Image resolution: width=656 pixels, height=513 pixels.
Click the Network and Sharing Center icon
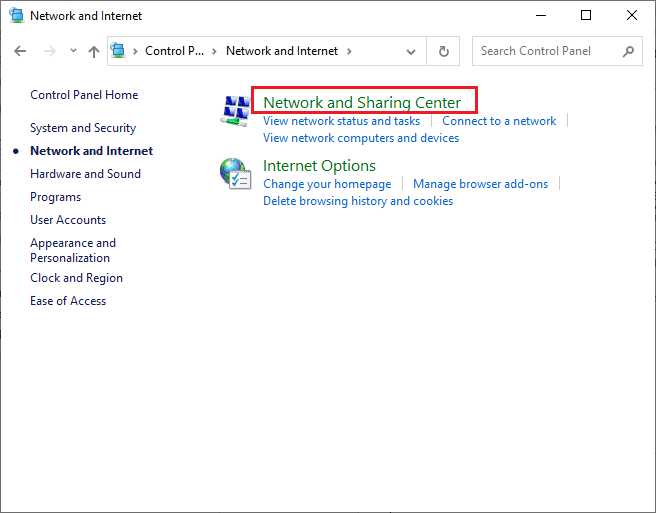pyautogui.click(x=236, y=112)
